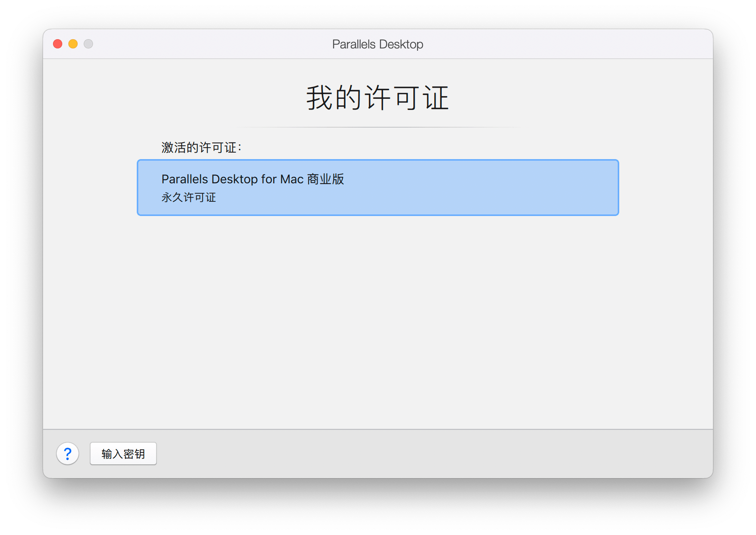Close the Parallels Desktop license window
This screenshot has width=756, height=535.
pyautogui.click(x=58, y=44)
